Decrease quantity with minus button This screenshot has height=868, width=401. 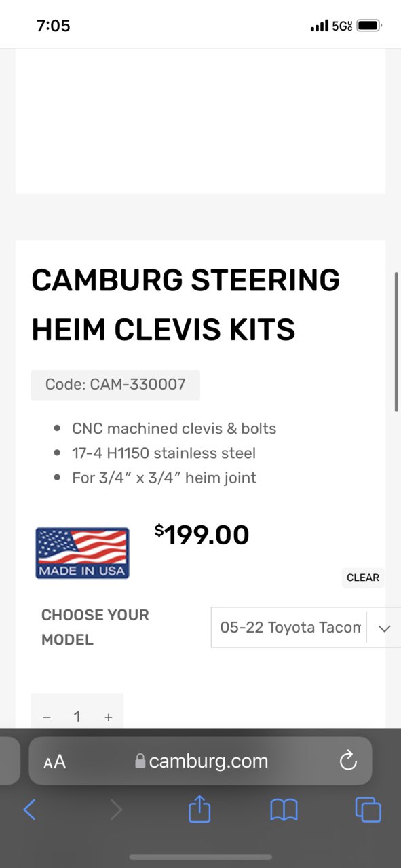point(47,717)
